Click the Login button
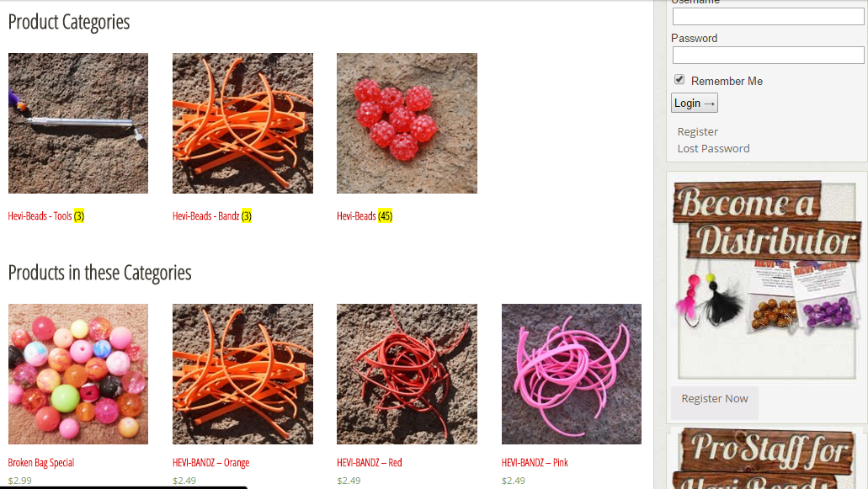 695,103
